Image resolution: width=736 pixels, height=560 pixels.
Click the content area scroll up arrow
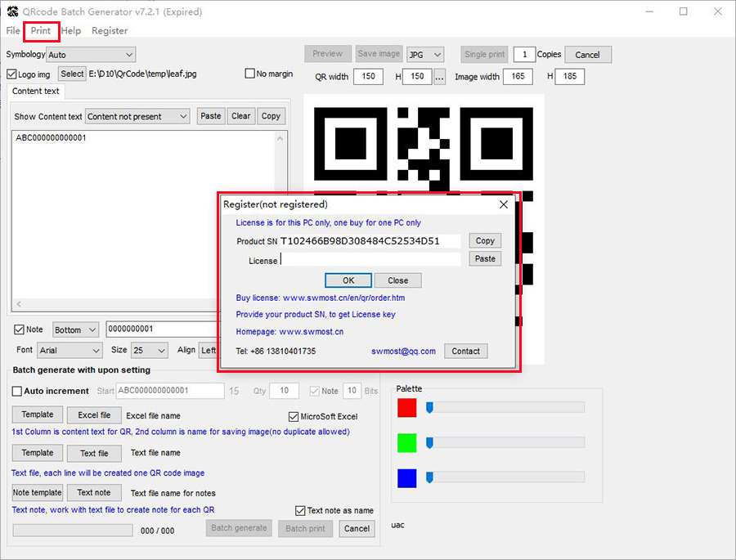point(280,138)
